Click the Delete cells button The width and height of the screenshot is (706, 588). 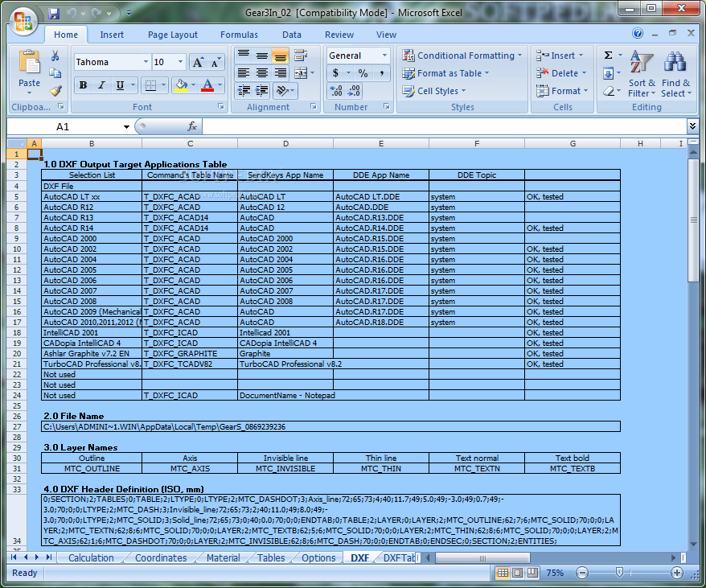coord(561,73)
